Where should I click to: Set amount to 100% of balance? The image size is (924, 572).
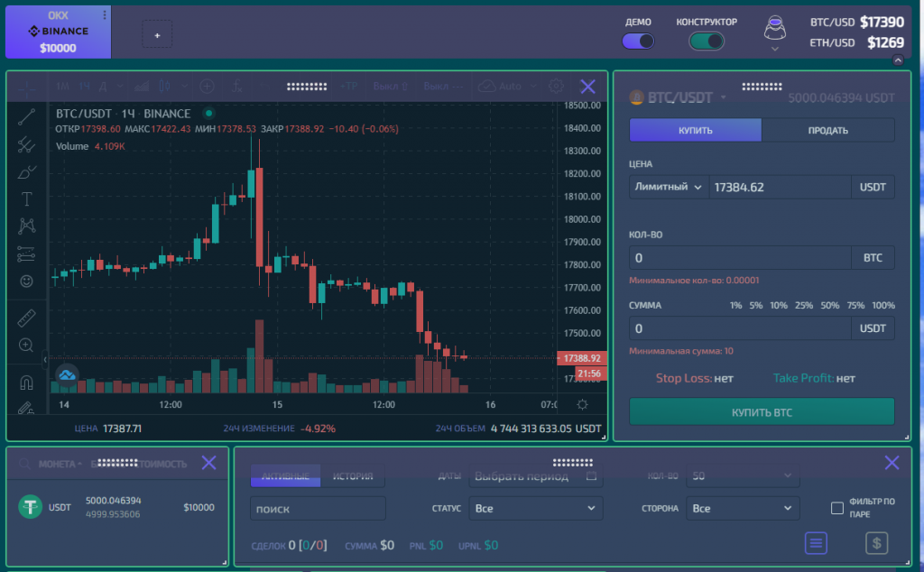(883, 305)
